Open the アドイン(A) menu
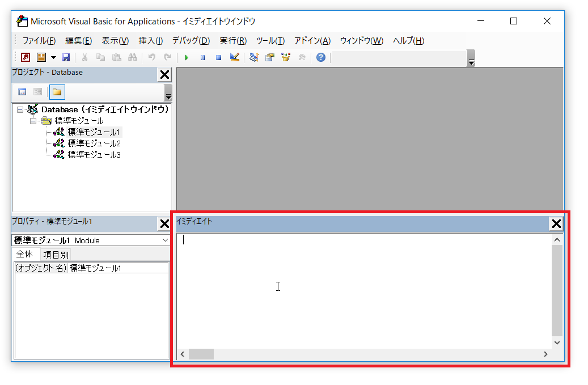Image resolution: width=588 pixels, height=385 pixels. (312, 40)
